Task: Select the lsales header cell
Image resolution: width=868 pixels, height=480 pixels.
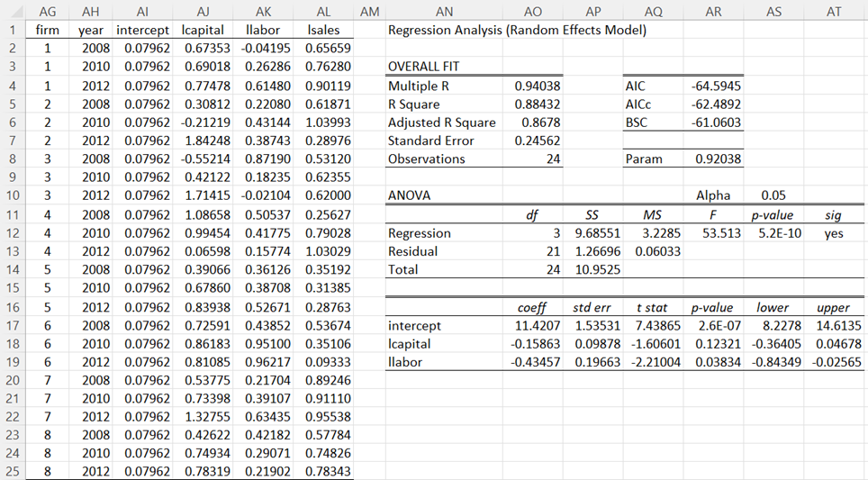Action: [x=323, y=30]
